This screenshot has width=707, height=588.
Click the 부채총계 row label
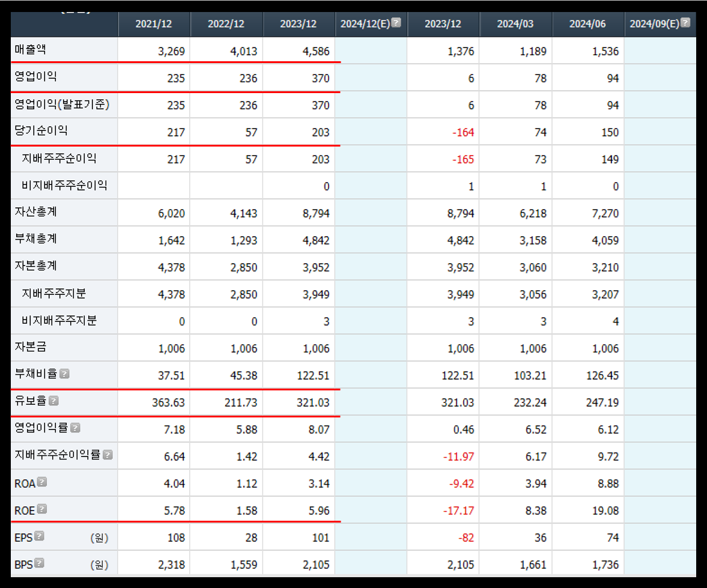(35, 239)
